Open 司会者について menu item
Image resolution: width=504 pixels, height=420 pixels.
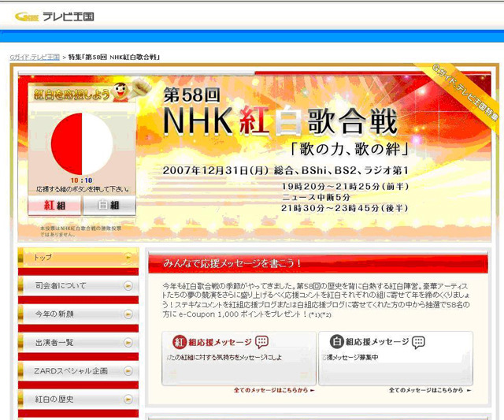[x=79, y=285]
